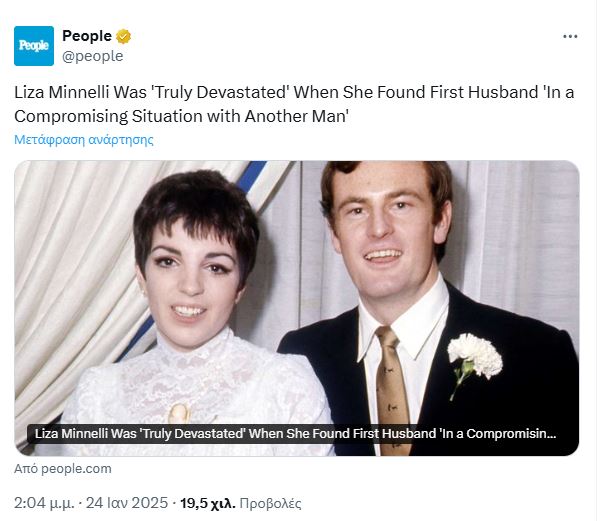Click the headline caption bar on the image
The height and width of the screenshot is (521, 609).
tap(296, 434)
